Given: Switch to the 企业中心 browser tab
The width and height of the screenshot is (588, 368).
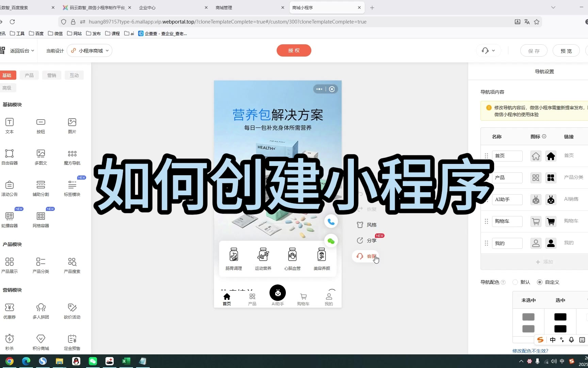Looking at the screenshot, I should click(173, 7).
